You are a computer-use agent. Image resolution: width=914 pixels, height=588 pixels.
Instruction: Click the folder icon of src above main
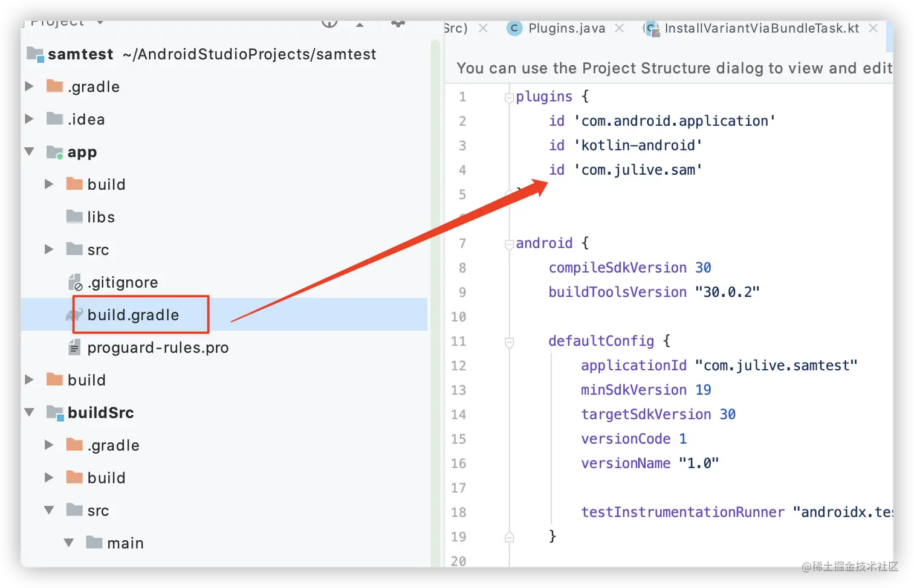click(x=74, y=510)
